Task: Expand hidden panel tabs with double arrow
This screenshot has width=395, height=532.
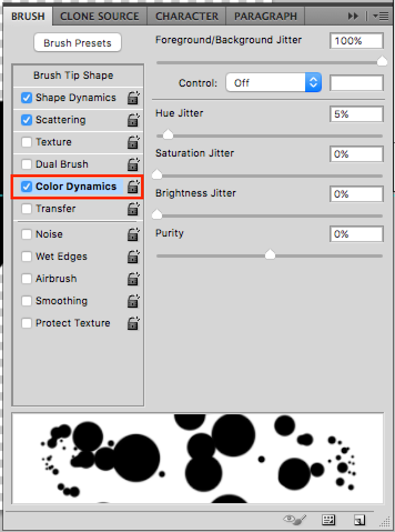Action: click(353, 16)
